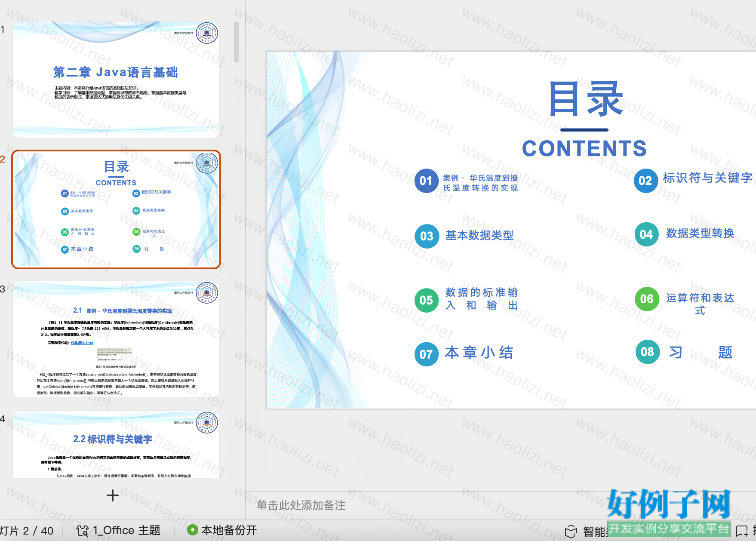Click the thumbnail panel vertical scrollbar

pos(237,42)
